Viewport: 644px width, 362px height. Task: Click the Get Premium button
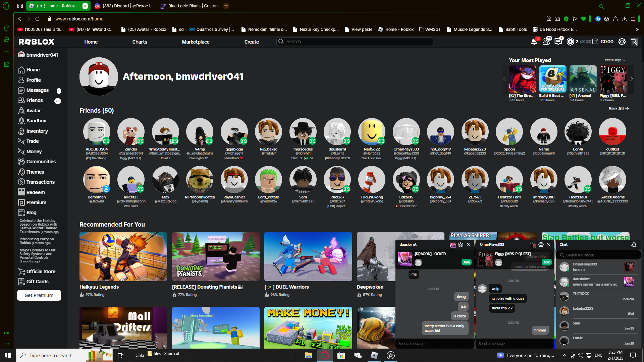[x=39, y=295]
